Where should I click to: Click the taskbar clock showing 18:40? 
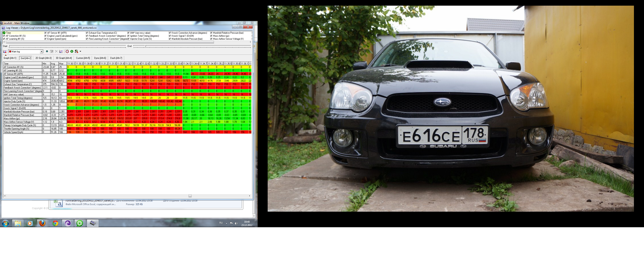247,223
